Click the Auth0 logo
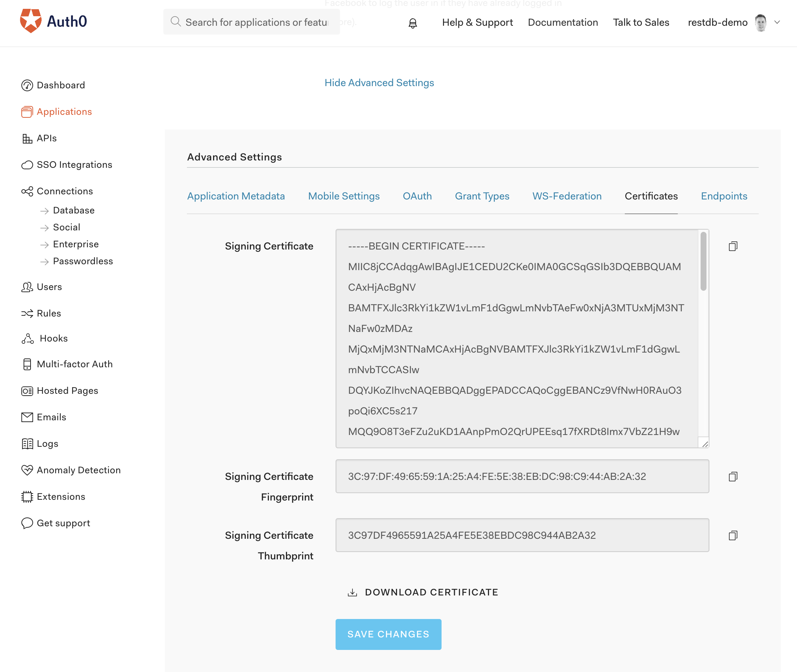The height and width of the screenshot is (672, 797). 53,21
